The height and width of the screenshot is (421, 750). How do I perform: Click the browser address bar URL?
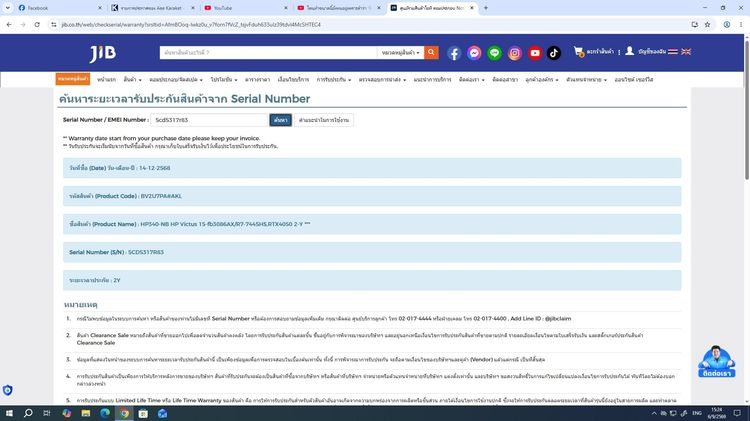coord(191,24)
